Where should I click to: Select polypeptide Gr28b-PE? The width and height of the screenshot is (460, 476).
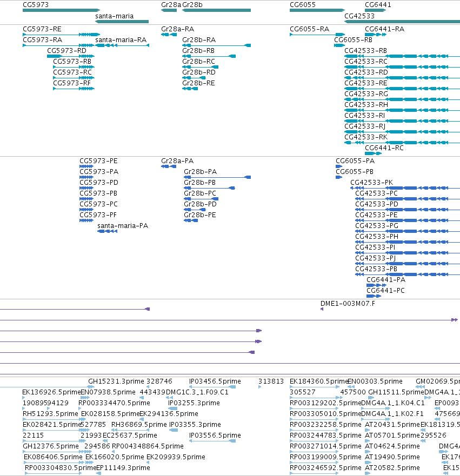pyautogui.click(x=191, y=220)
